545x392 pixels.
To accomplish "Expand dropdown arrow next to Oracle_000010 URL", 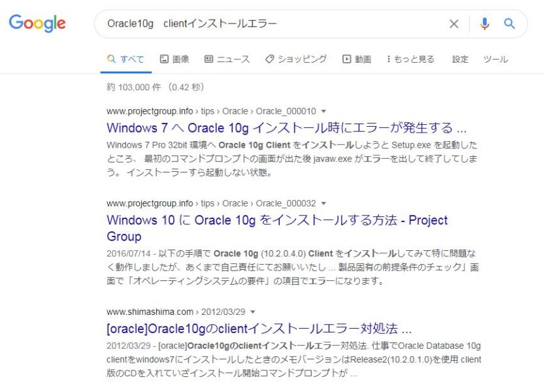I will coord(323,112).
